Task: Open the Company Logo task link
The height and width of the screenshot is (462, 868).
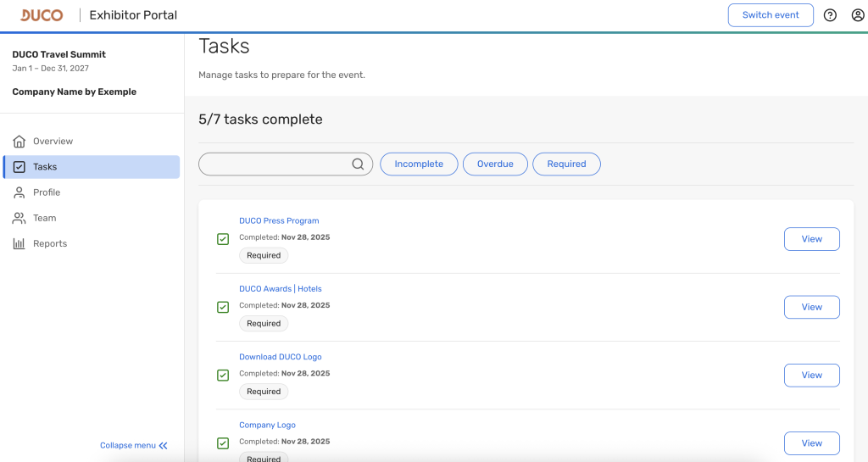Action: coord(267,425)
